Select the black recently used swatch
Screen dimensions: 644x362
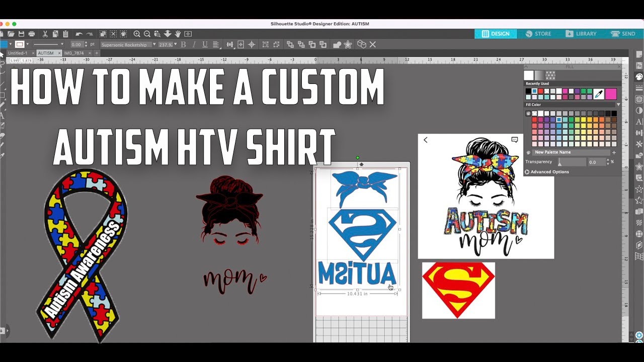click(x=528, y=91)
